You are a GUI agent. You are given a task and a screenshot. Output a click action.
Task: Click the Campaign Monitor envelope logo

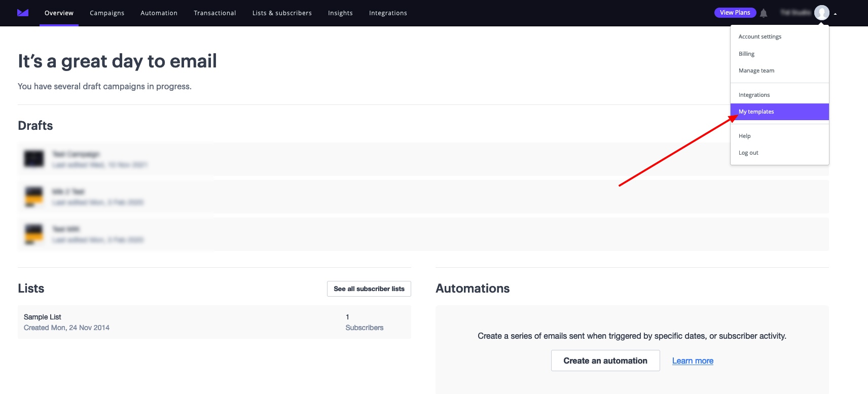(23, 13)
